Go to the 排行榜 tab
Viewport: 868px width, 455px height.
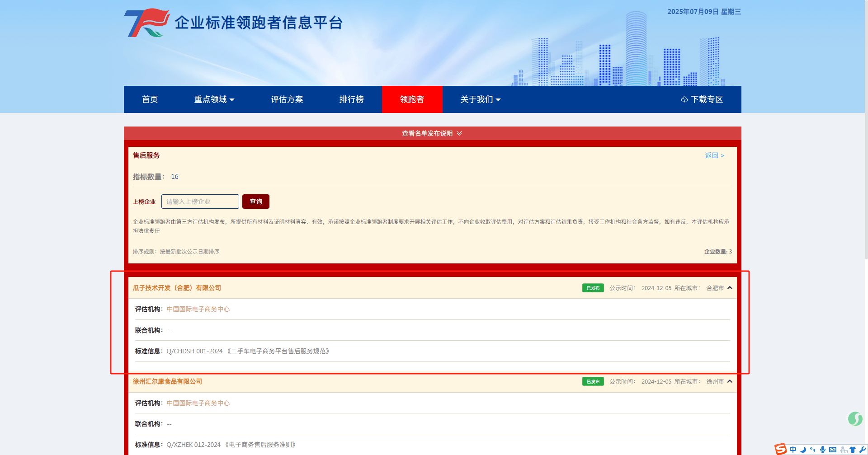[351, 99]
